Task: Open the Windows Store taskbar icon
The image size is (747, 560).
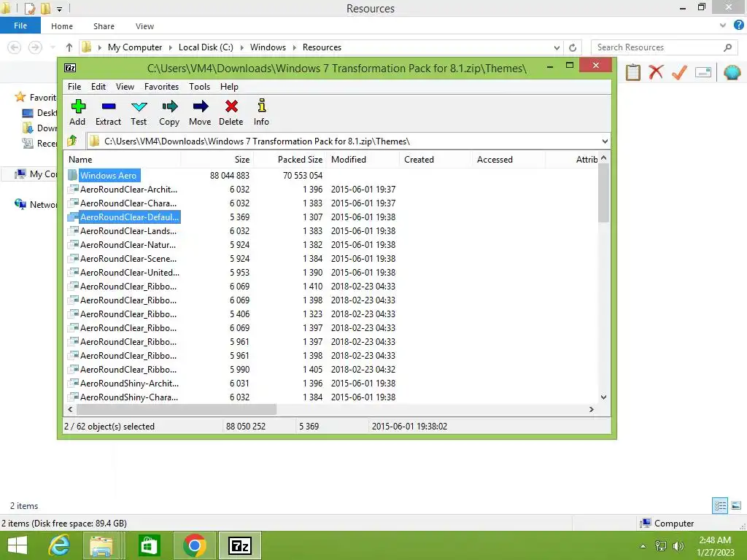Action: 149,545
